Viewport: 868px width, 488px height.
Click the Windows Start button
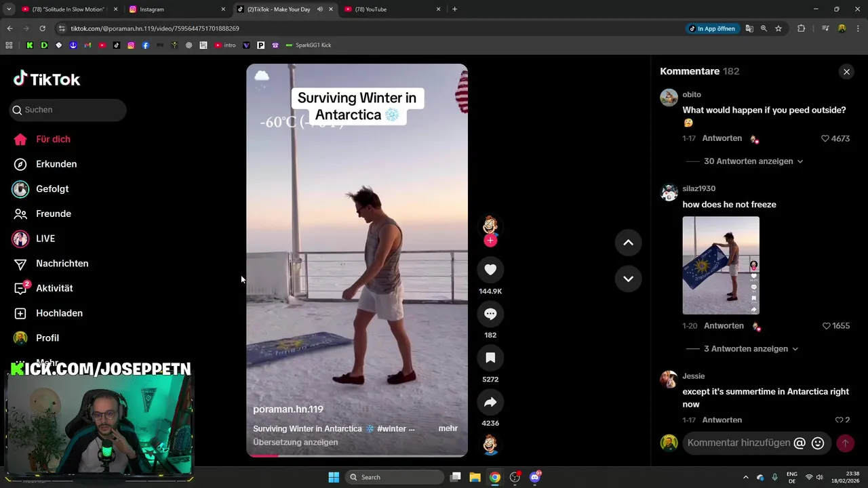click(334, 477)
